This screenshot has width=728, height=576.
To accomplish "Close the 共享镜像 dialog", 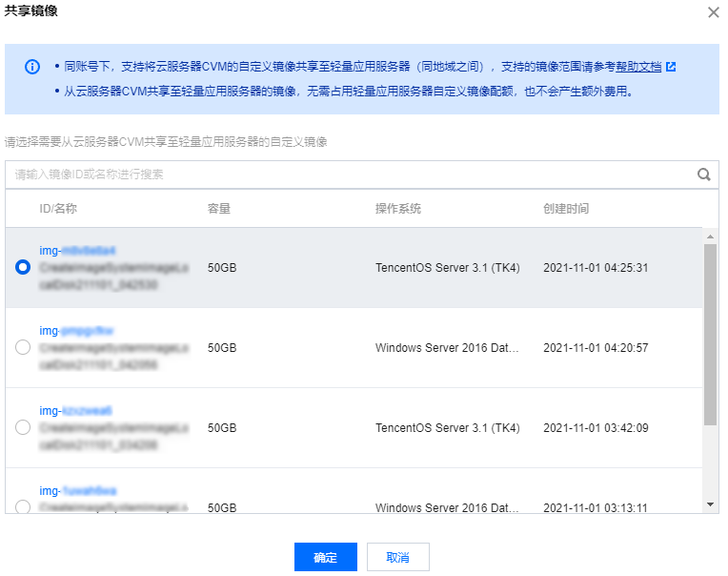I will [713, 12].
